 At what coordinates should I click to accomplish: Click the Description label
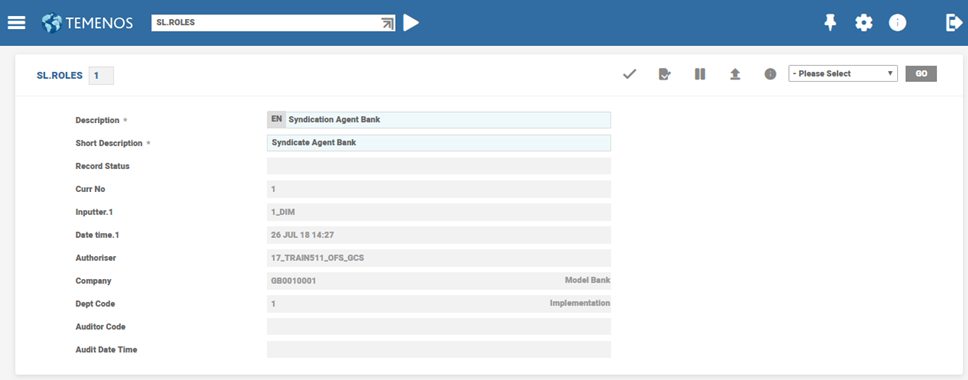click(x=98, y=120)
